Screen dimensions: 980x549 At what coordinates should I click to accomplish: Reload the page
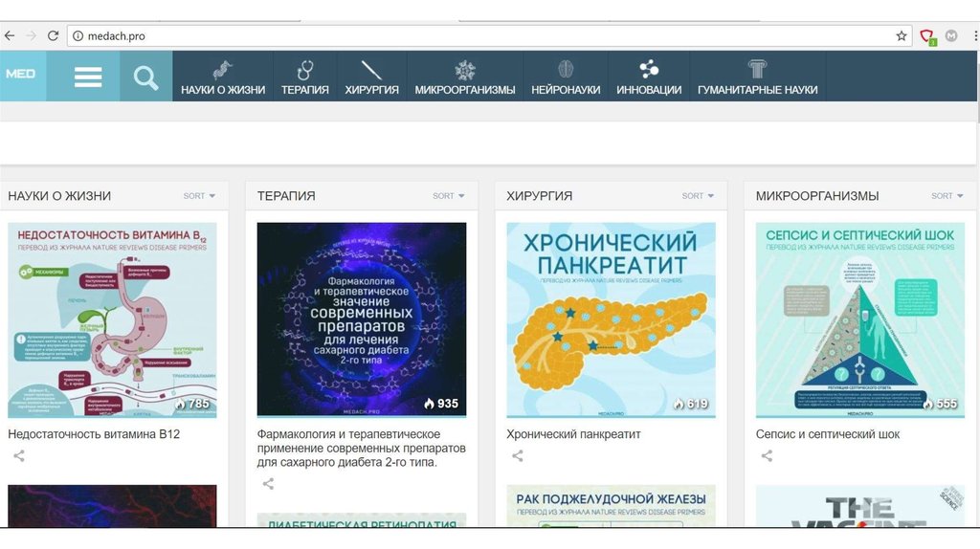pyautogui.click(x=54, y=36)
